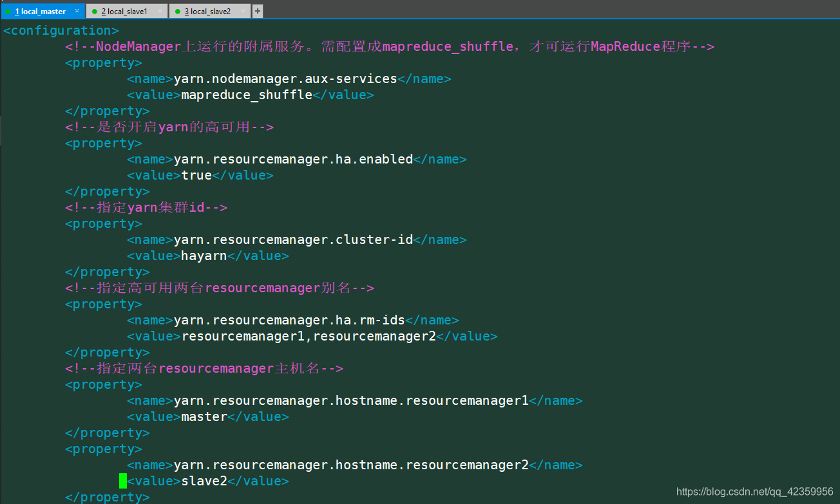Click the opening <configuration> tag line

[61, 30]
